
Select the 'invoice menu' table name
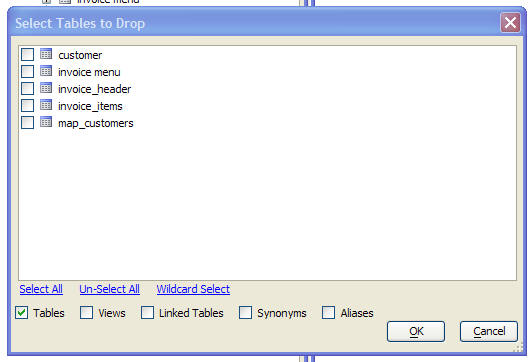click(89, 72)
